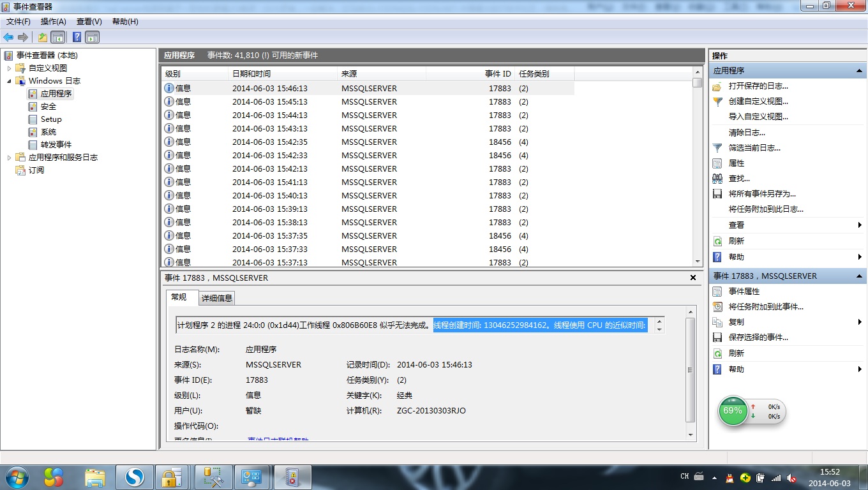
Task: Sort by 级别 column header
Action: tap(195, 74)
